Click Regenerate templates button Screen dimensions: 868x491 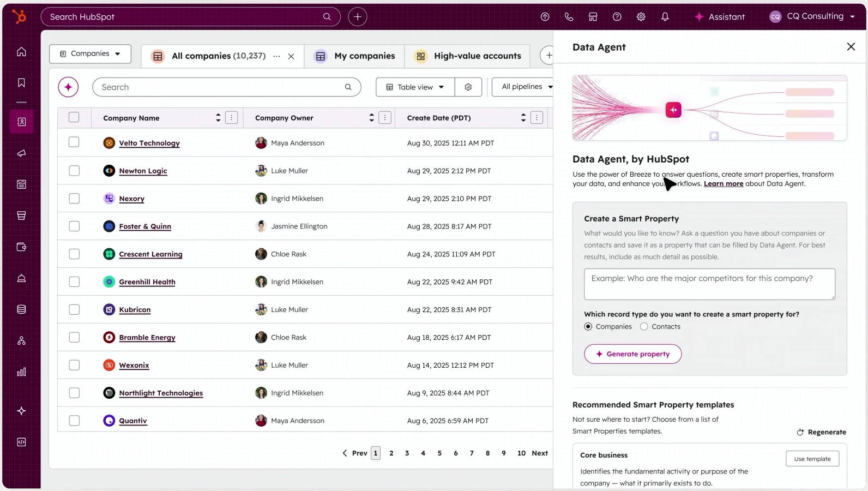(x=822, y=432)
